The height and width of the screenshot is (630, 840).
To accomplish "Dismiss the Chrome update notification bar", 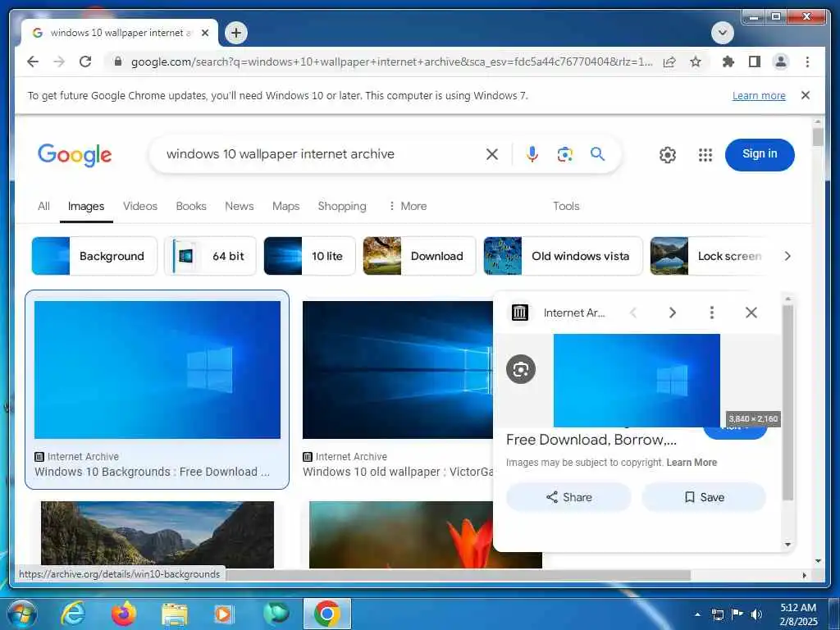I will [x=806, y=95].
